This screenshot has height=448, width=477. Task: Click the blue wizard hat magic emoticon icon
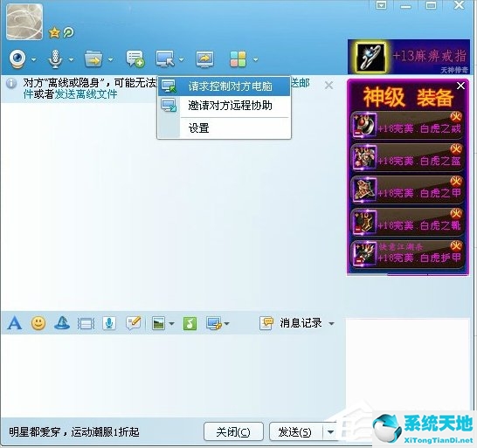[x=62, y=323]
